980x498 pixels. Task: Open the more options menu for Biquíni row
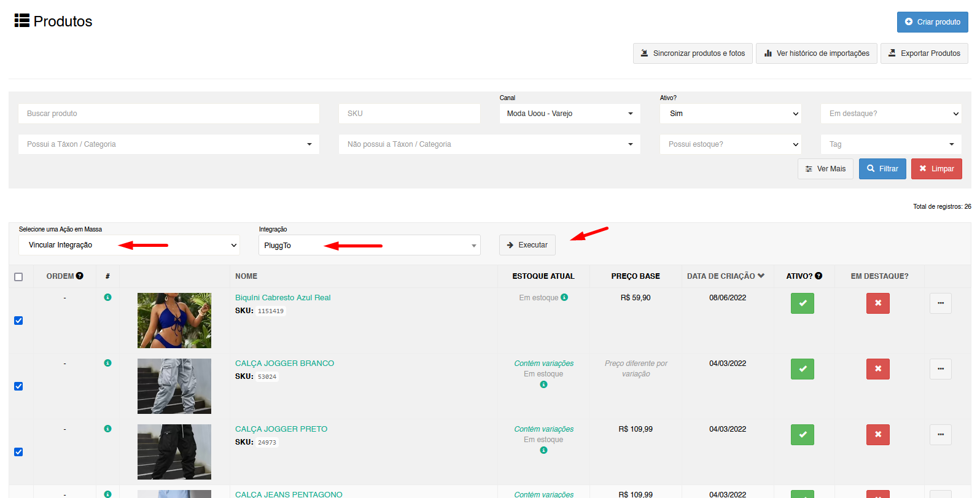pyautogui.click(x=941, y=303)
